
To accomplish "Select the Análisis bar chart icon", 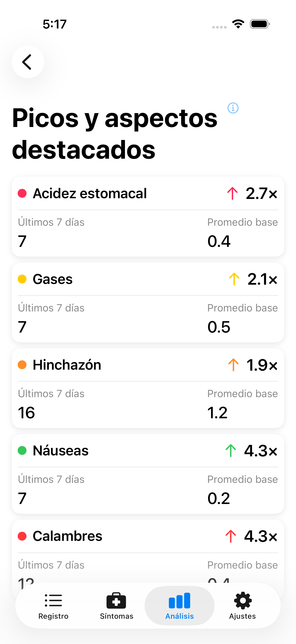I will (179, 601).
